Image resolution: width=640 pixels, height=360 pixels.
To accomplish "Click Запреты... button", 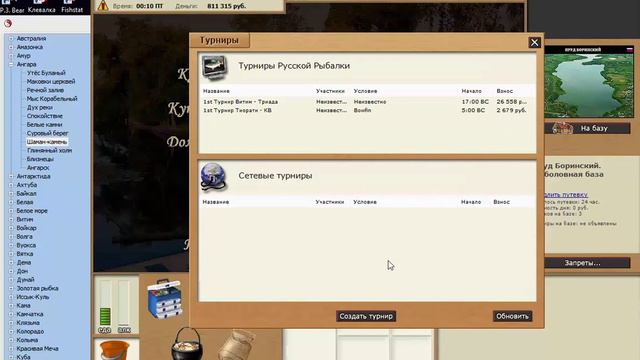I will coord(587,263).
